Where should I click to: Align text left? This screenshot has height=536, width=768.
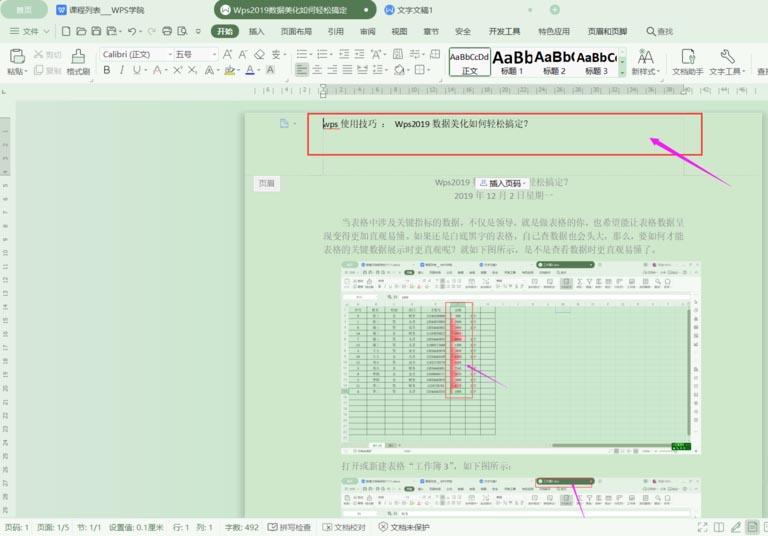pos(302,70)
